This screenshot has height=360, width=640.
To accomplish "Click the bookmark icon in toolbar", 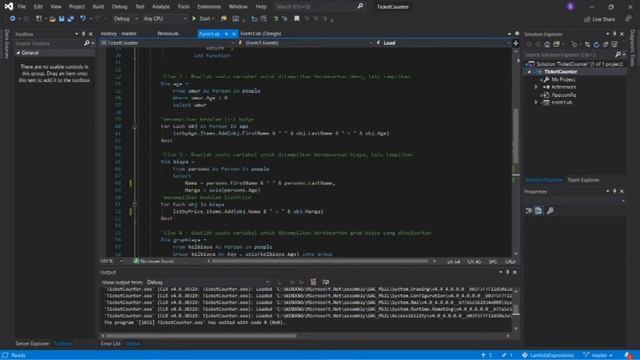I will point(297,19).
